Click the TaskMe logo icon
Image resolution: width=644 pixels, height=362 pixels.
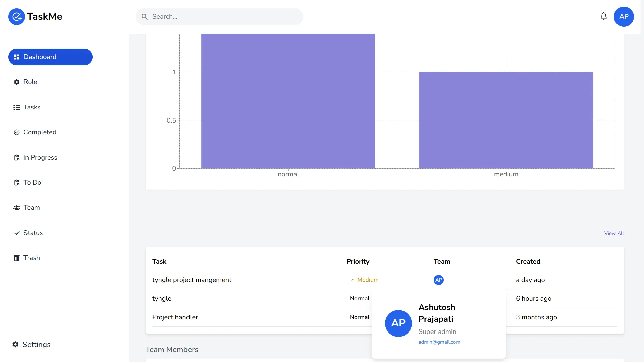tap(17, 17)
